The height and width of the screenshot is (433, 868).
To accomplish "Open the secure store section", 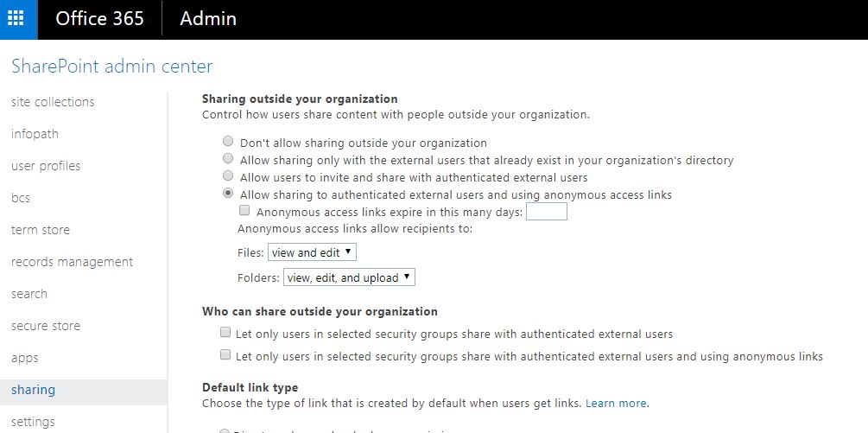I will point(46,326).
